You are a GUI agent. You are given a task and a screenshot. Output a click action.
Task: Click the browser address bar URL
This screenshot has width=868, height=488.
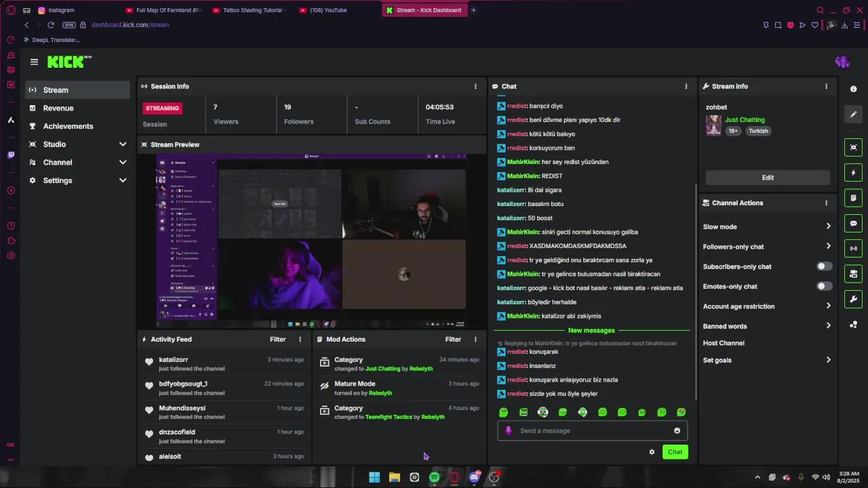tap(130, 25)
